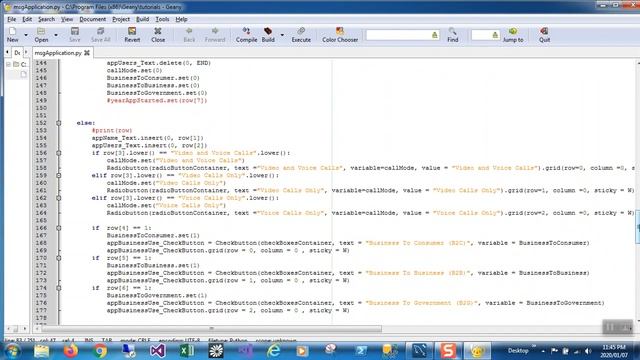Open Google Chrome from the taskbar
Viewport: 640px width, 360px height.
click(x=100, y=351)
